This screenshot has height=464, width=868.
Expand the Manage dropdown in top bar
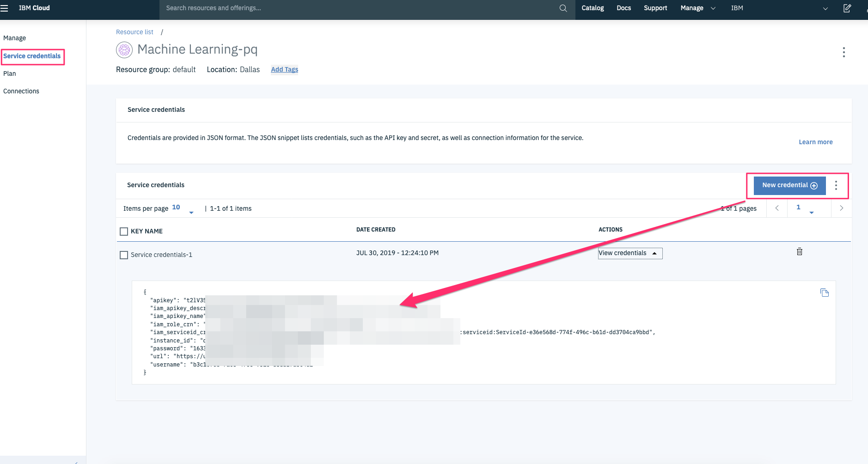(x=697, y=8)
